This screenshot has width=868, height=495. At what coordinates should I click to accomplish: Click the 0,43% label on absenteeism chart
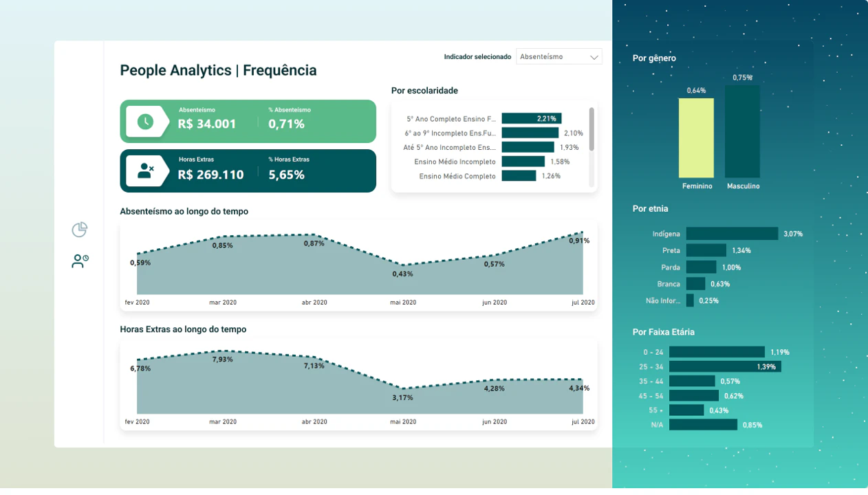point(403,274)
